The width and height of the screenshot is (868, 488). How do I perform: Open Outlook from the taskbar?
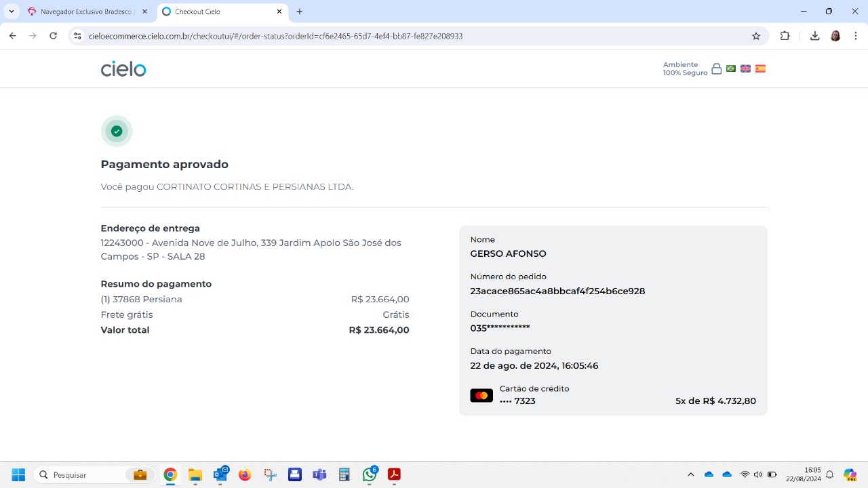click(220, 475)
